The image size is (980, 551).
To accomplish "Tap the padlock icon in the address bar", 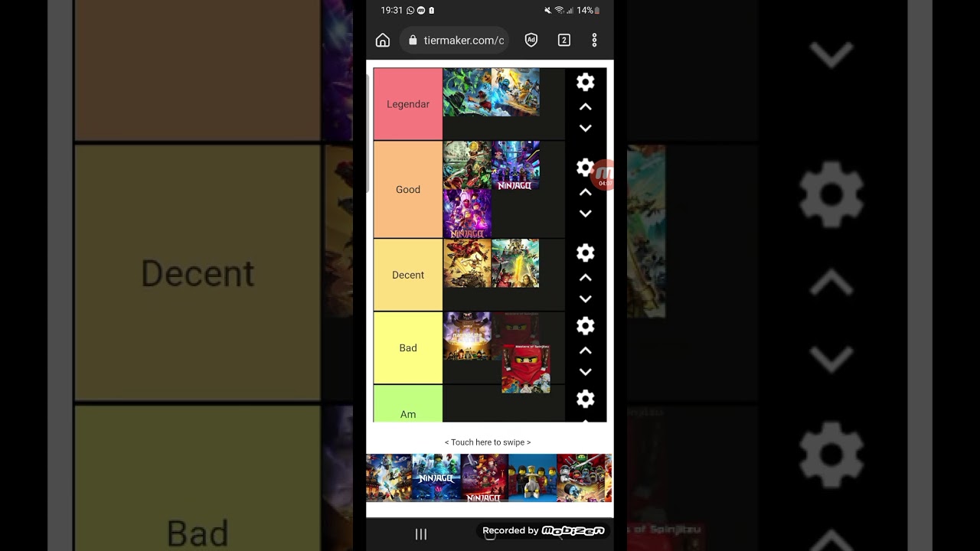I will point(413,41).
